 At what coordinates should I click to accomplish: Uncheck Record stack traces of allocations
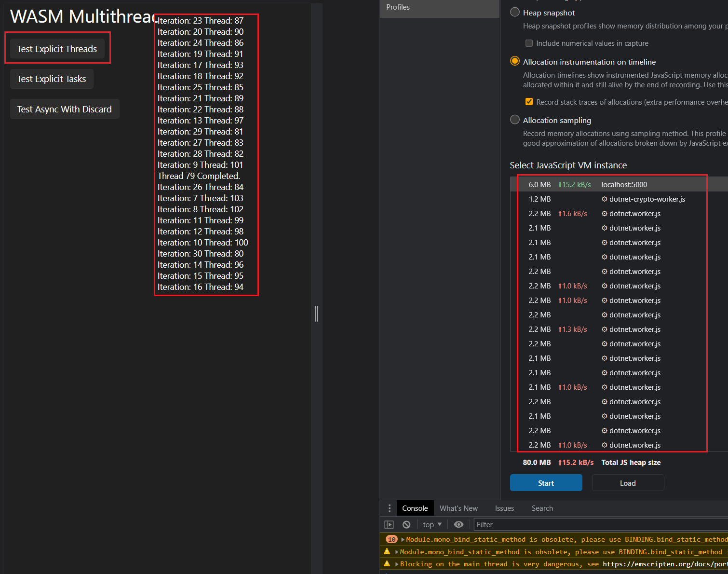(x=529, y=102)
